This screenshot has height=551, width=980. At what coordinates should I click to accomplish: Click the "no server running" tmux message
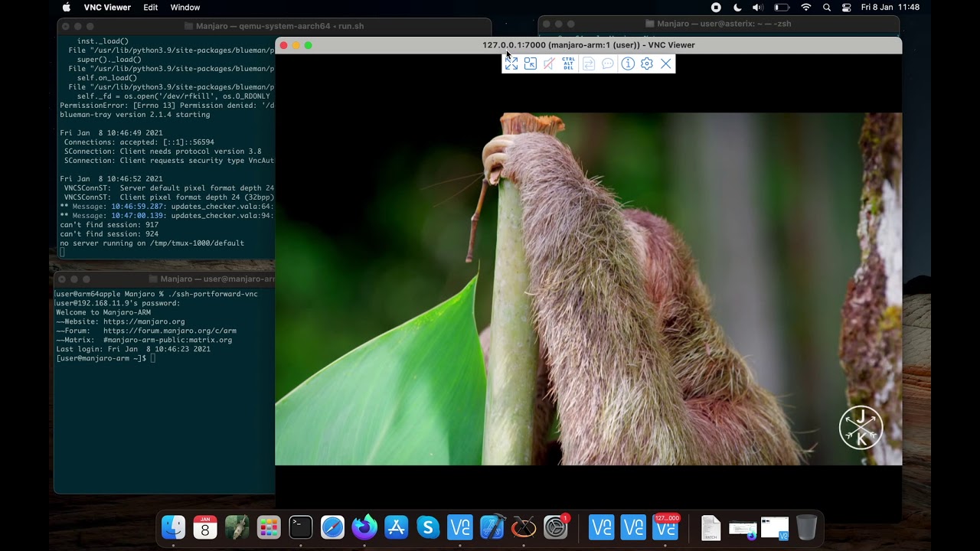click(x=152, y=243)
